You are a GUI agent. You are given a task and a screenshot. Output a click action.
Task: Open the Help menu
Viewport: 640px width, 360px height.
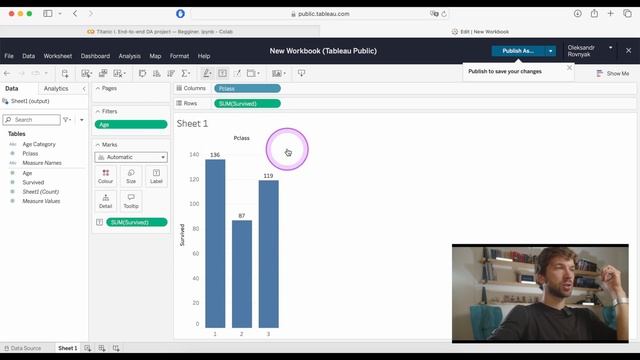[204, 56]
